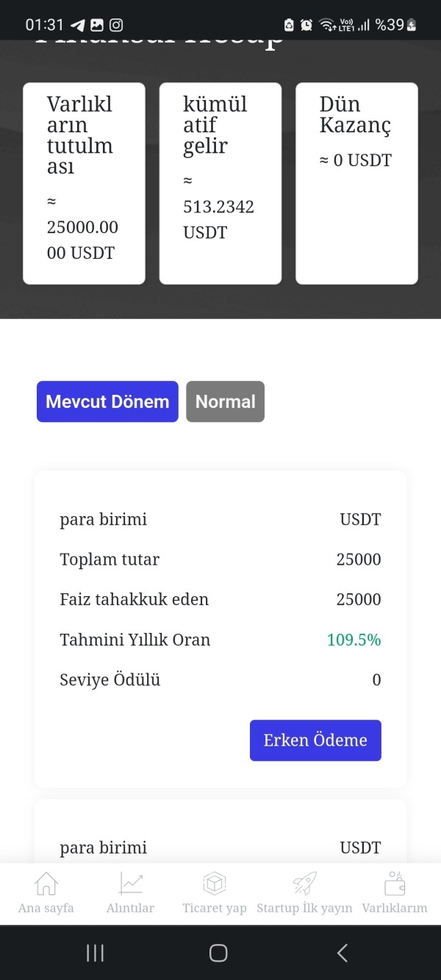Screen dimensions: 441x980
Task: Open the Alıntılar chart icon
Action: (x=131, y=883)
